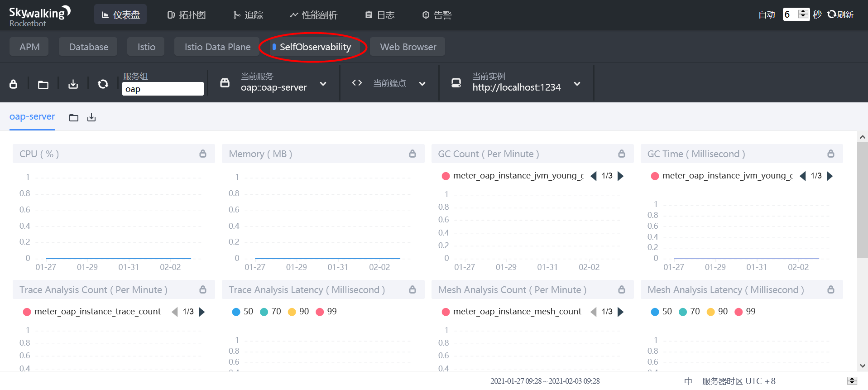Viewport: 868px width, 390px height.
Task: Click the 当前服务 service icon
Action: [x=225, y=83]
